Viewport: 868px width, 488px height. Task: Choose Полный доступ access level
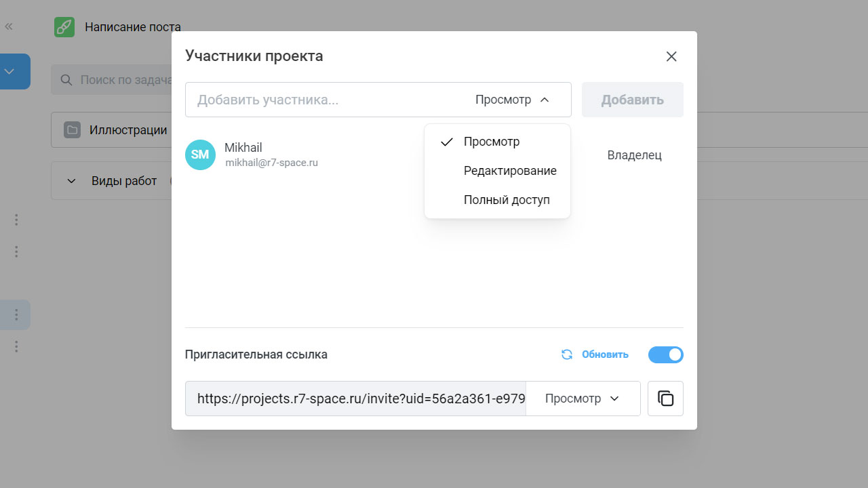(x=497, y=200)
